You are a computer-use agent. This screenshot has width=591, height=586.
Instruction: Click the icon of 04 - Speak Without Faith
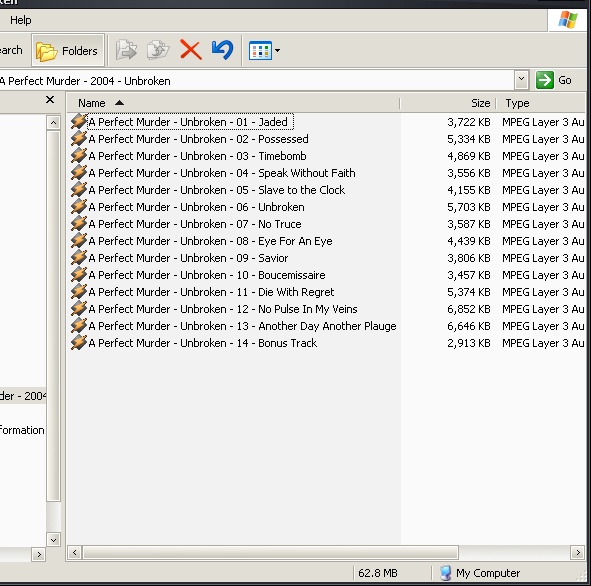[79, 173]
